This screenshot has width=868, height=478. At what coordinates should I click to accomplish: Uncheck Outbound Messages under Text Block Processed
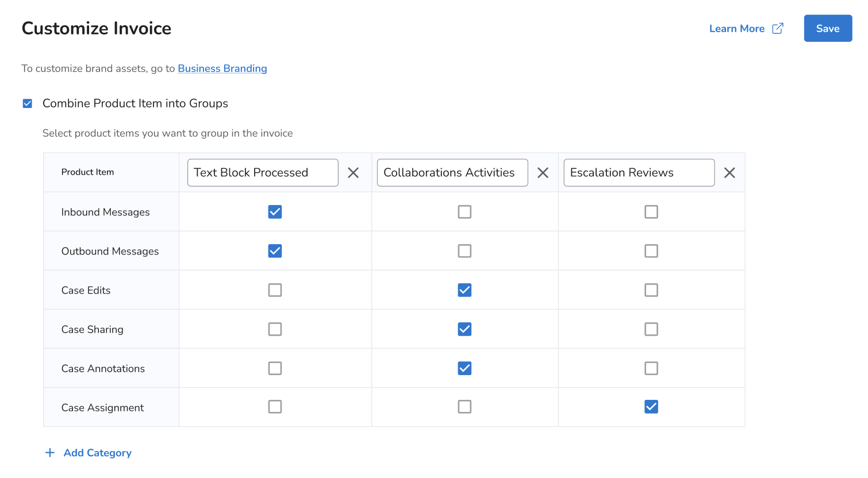[x=275, y=251]
